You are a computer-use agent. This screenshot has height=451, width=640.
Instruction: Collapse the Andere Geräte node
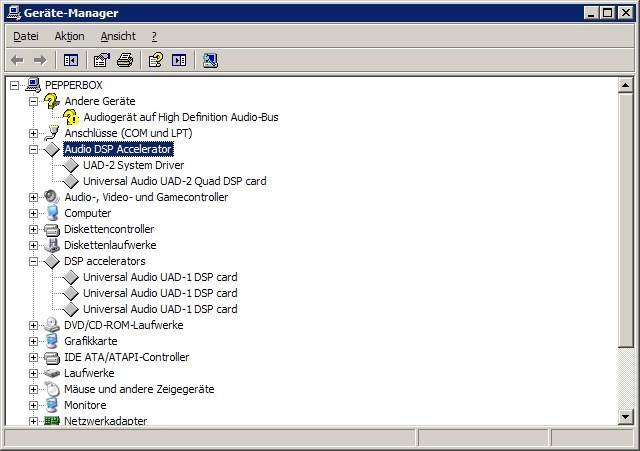pos(33,101)
